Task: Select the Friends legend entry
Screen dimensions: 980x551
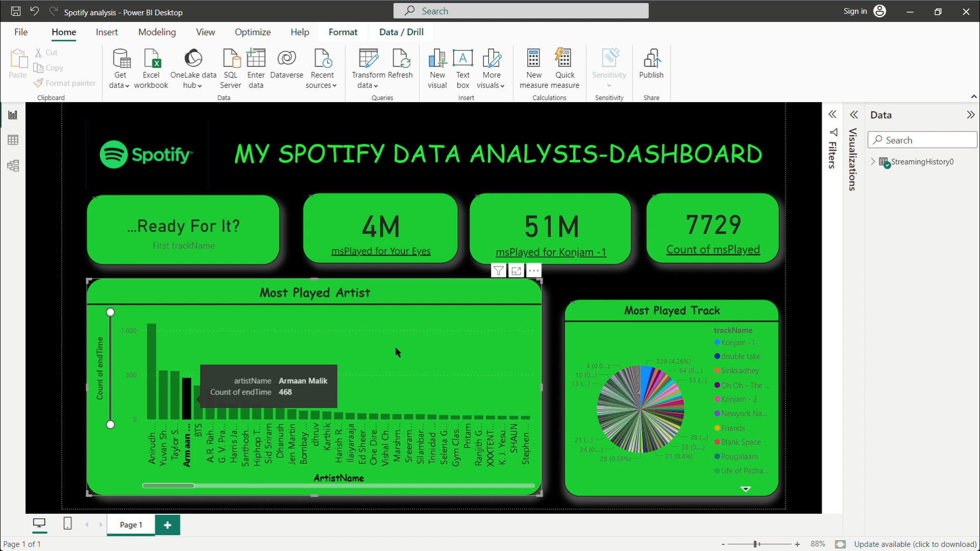Action: [x=730, y=429]
